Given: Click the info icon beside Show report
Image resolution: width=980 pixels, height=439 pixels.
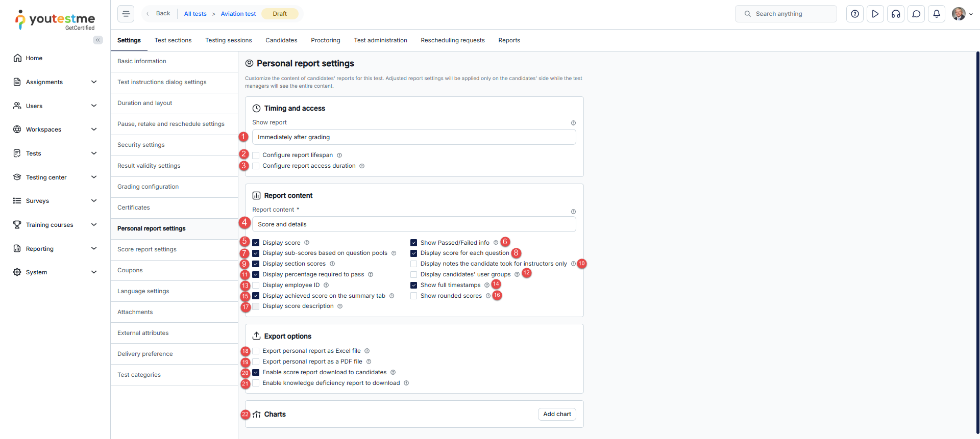Looking at the screenshot, I should [x=573, y=123].
